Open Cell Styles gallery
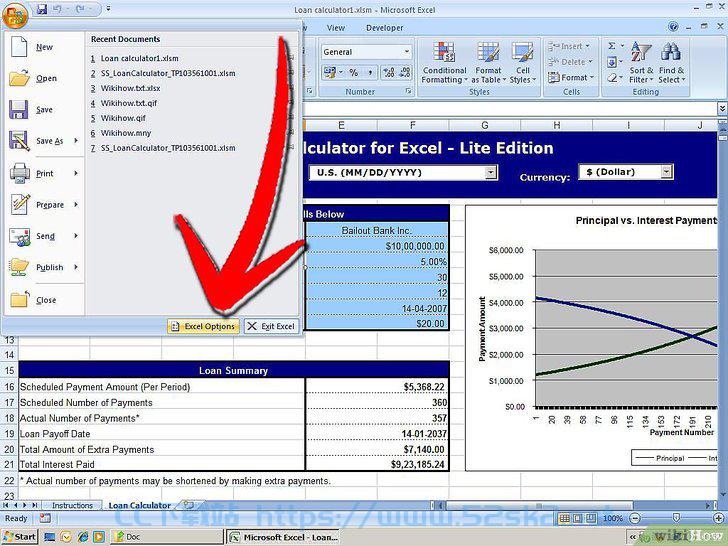728x546 pixels. pos(522,62)
